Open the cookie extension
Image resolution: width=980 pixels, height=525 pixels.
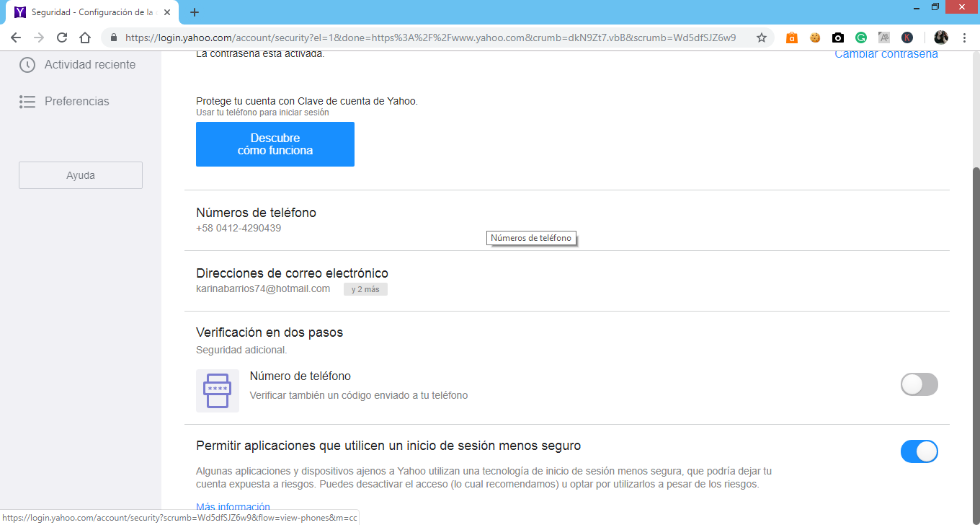click(x=815, y=37)
